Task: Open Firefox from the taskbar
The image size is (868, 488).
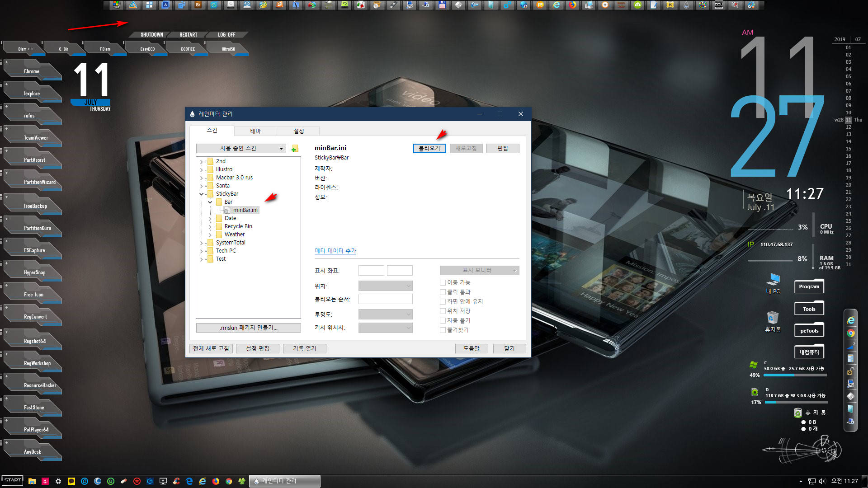Action: 216,481
